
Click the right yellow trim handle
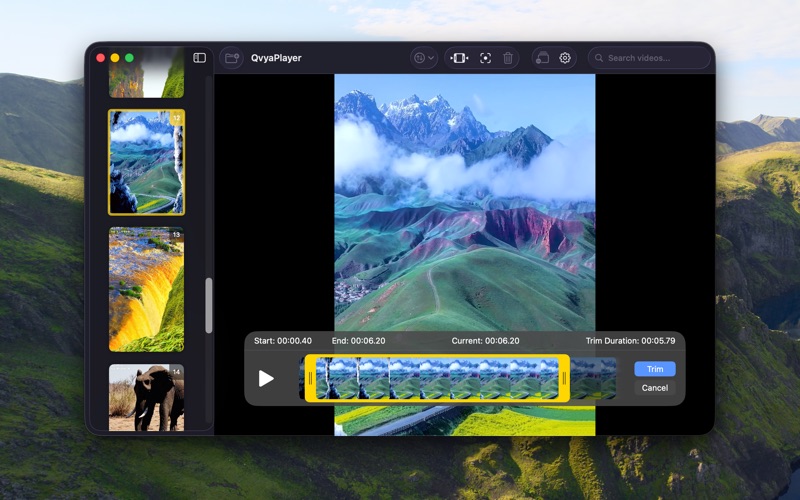click(x=564, y=379)
